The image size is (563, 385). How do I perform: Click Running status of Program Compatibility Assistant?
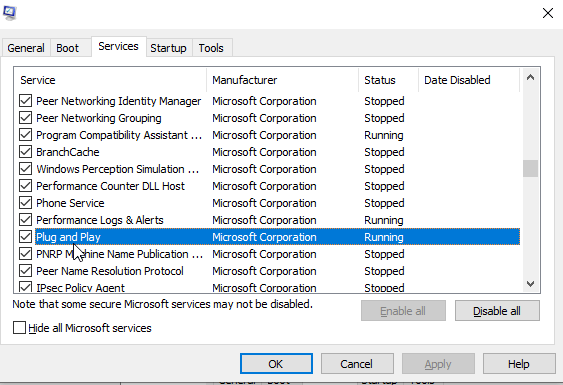click(384, 135)
